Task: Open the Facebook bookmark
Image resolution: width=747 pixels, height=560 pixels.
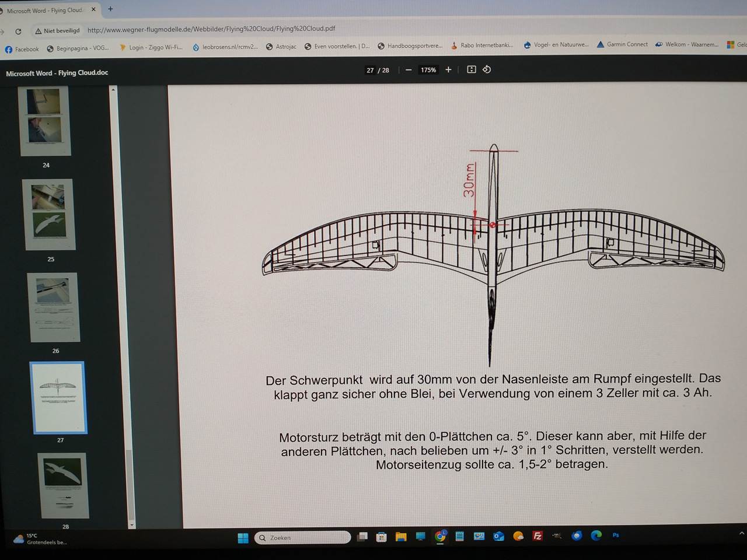Action: [22, 50]
